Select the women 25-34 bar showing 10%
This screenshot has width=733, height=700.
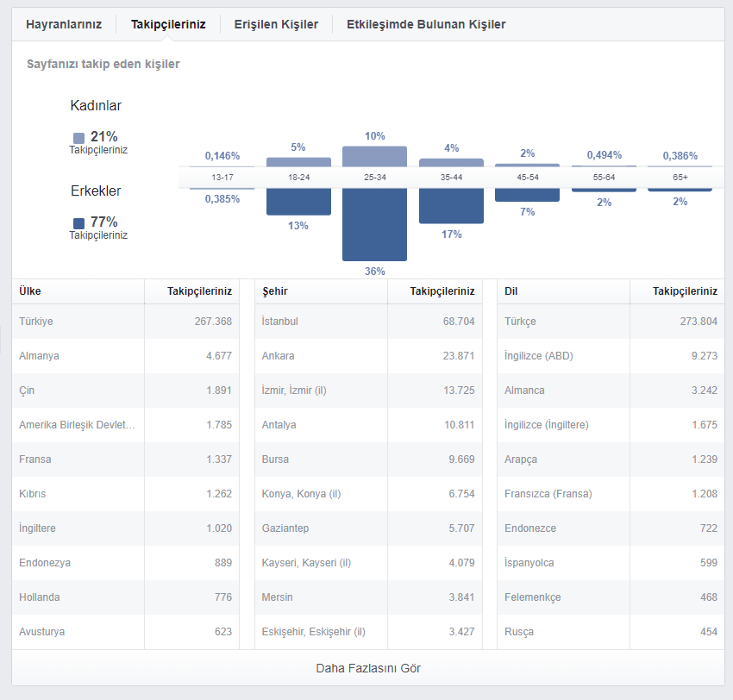(374, 157)
